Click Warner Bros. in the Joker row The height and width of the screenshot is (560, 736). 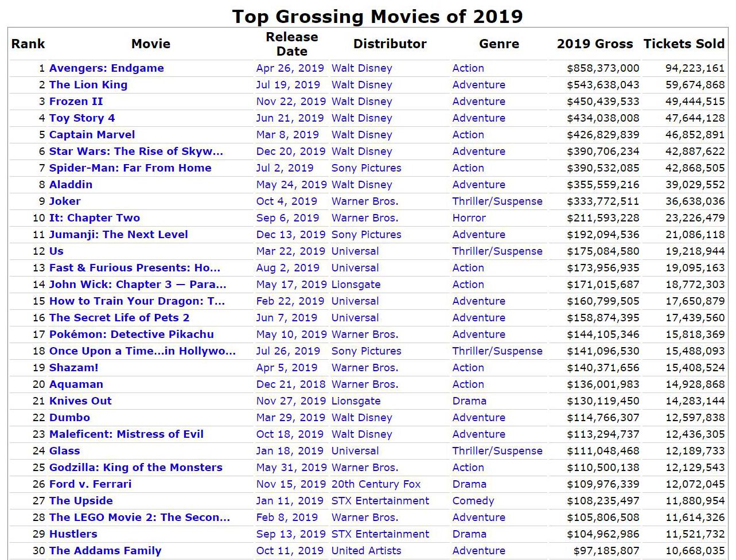365,201
